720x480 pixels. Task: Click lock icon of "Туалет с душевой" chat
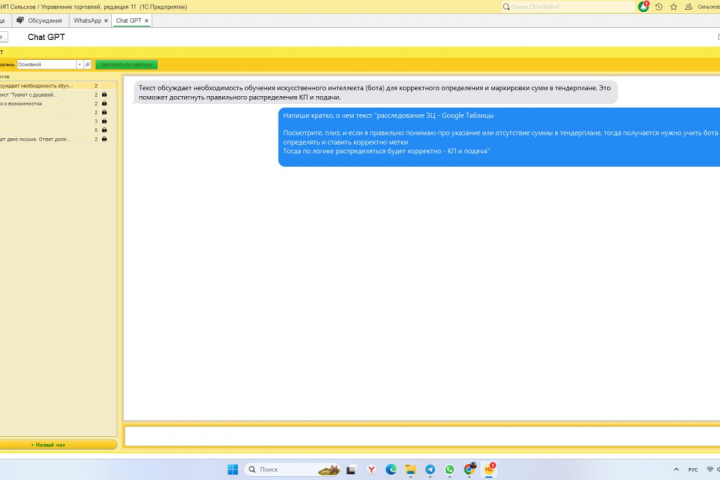[x=104, y=95]
